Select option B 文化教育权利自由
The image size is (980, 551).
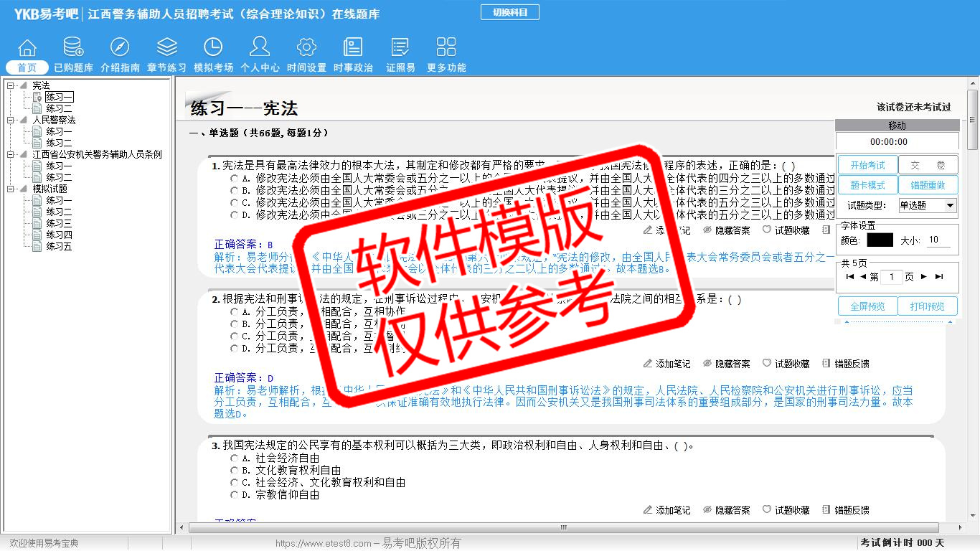tap(234, 471)
